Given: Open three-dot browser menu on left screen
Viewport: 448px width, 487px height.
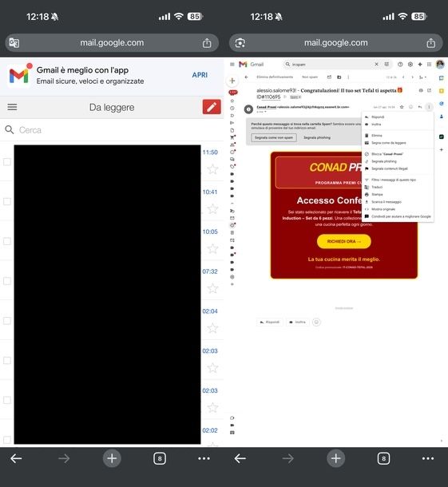Looking at the screenshot, I should click(x=204, y=458).
